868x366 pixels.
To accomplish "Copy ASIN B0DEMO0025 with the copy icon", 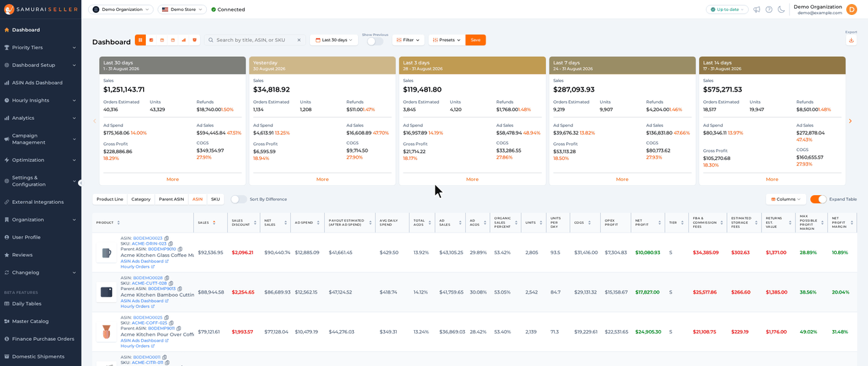I will (x=167, y=317).
